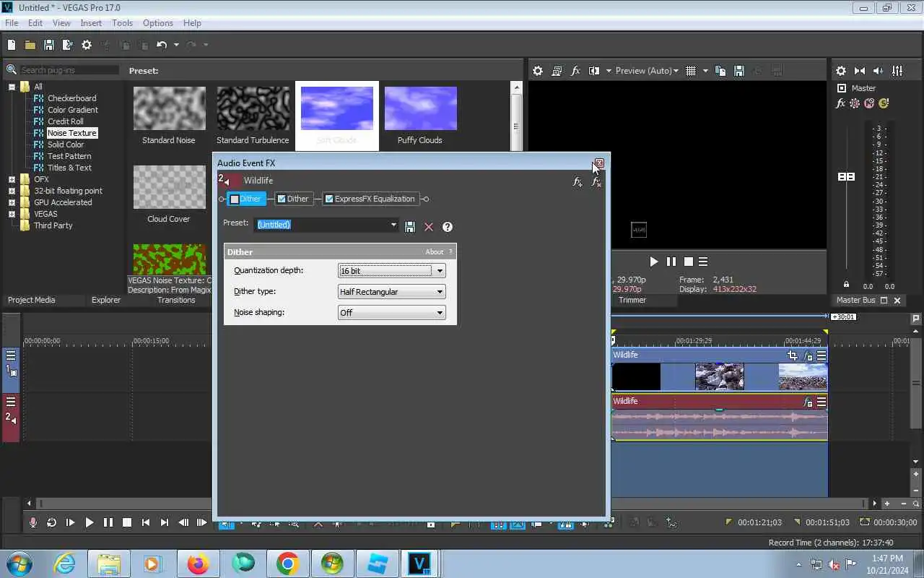Switch to the Explorer tab
Image resolution: width=924 pixels, height=578 pixels.
click(106, 300)
